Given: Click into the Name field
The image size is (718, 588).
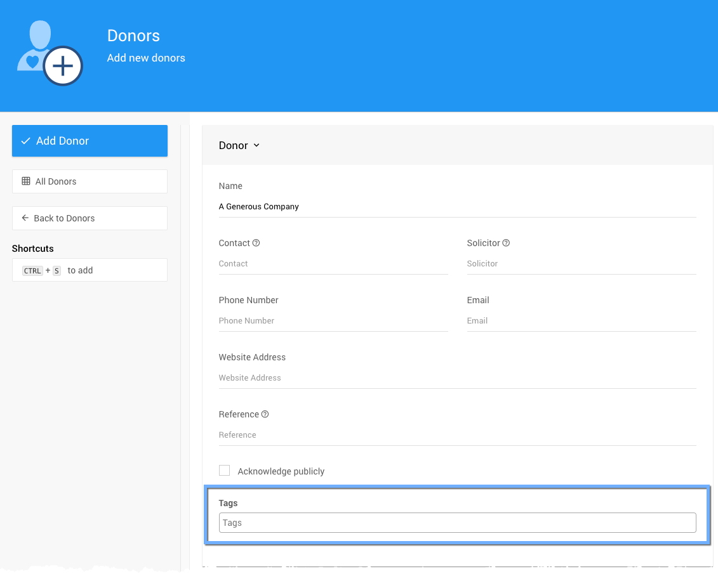Looking at the screenshot, I should pyautogui.click(x=457, y=207).
